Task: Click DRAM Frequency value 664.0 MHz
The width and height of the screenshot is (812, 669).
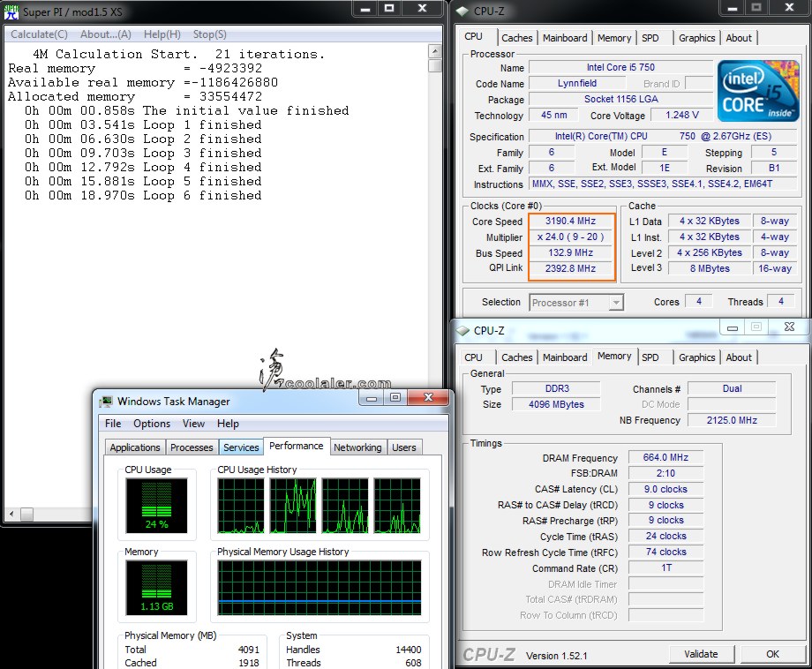Action: pyautogui.click(x=666, y=458)
